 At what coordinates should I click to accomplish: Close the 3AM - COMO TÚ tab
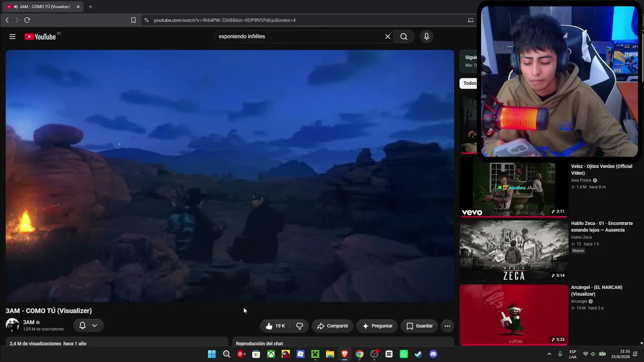(78, 7)
